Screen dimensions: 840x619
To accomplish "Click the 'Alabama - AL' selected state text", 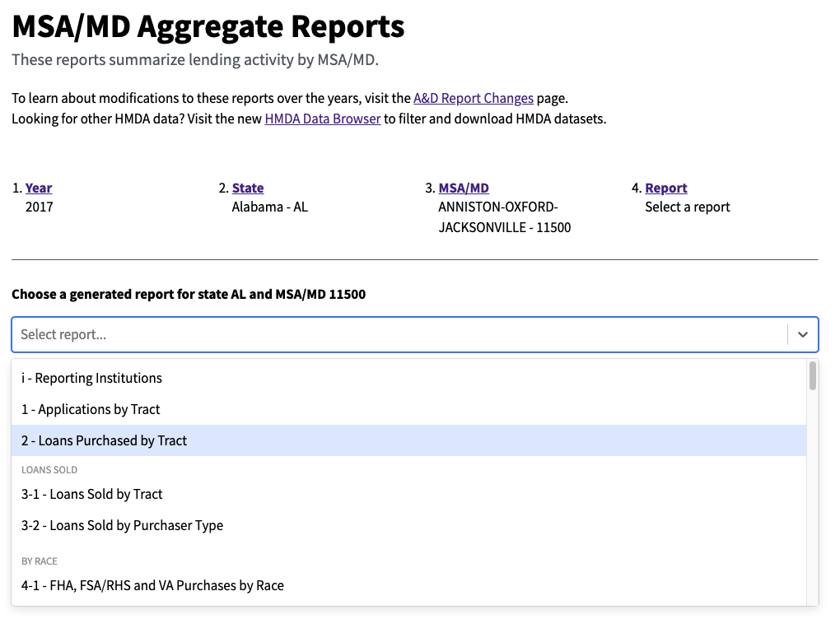I will click(x=269, y=207).
